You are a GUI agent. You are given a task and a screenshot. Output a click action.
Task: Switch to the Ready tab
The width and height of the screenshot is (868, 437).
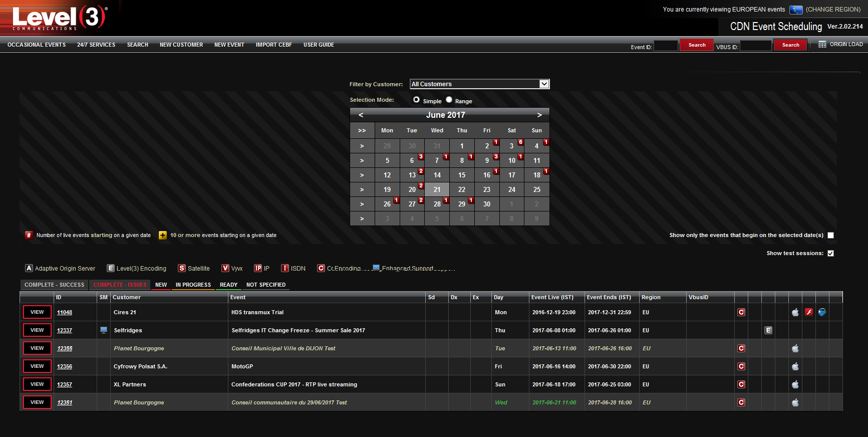pyautogui.click(x=228, y=285)
